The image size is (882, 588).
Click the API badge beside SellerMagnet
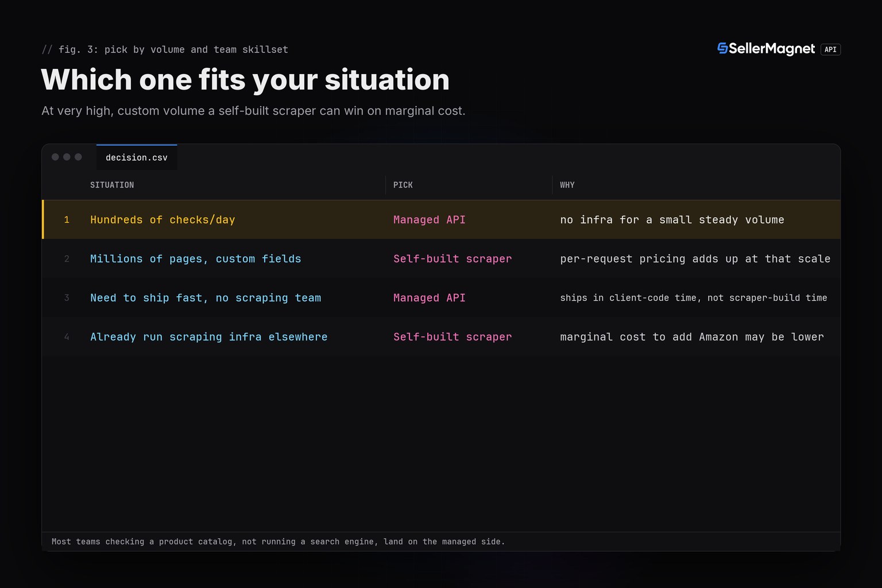coord(830,49)
